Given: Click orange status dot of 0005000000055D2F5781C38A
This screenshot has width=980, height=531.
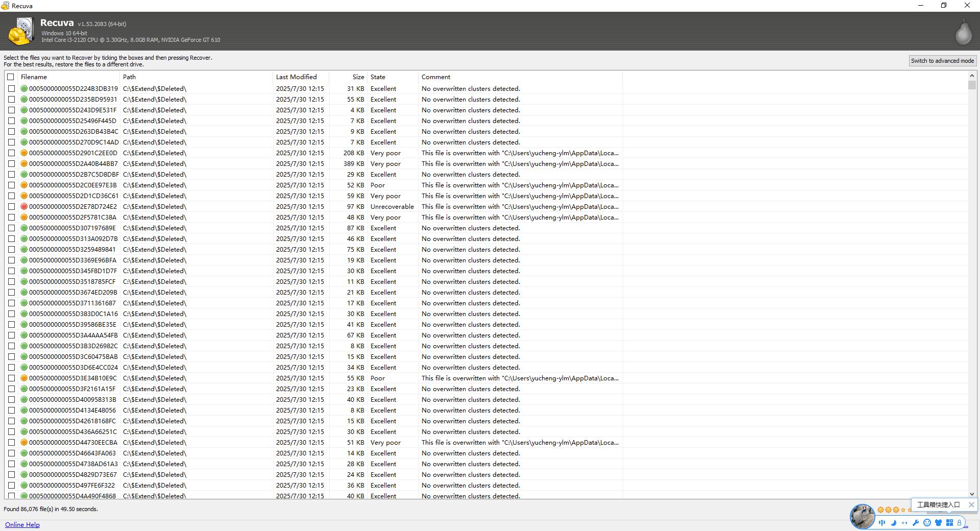Looking at the screenshot, I should [x=24, y=217].
